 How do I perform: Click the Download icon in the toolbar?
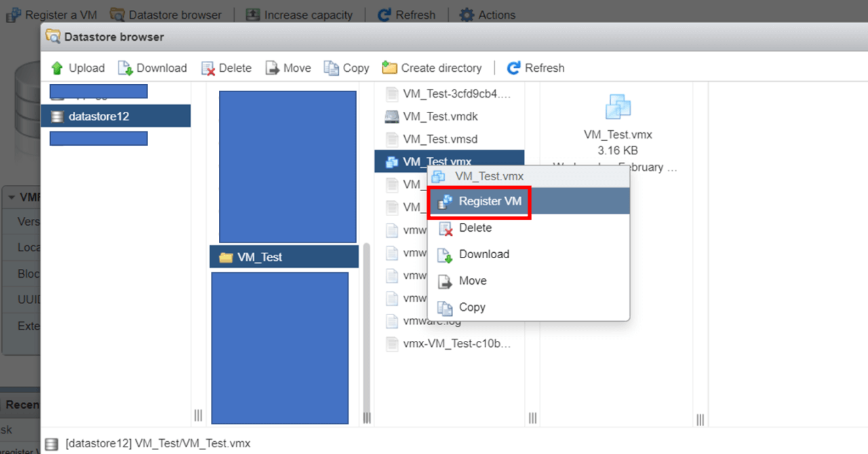(x=125, y=68)
